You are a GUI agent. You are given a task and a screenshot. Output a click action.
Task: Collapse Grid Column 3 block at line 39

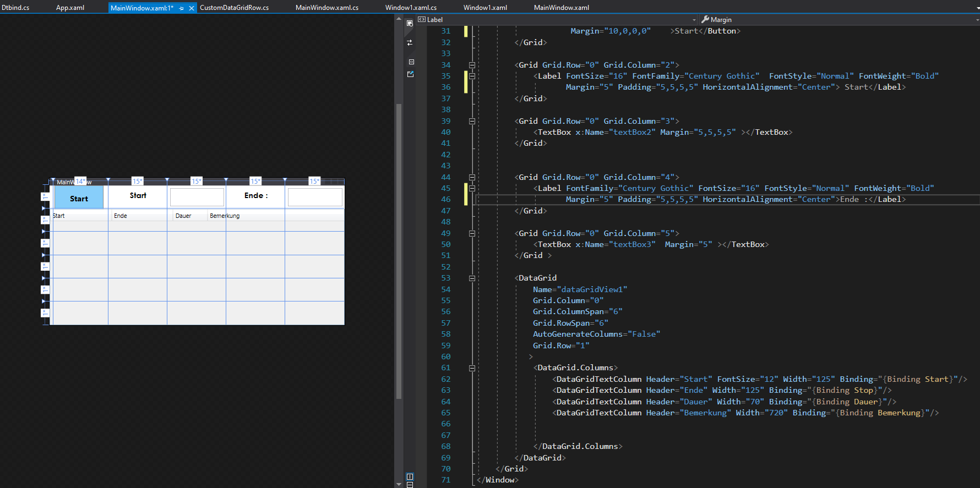tap(472, 121)
